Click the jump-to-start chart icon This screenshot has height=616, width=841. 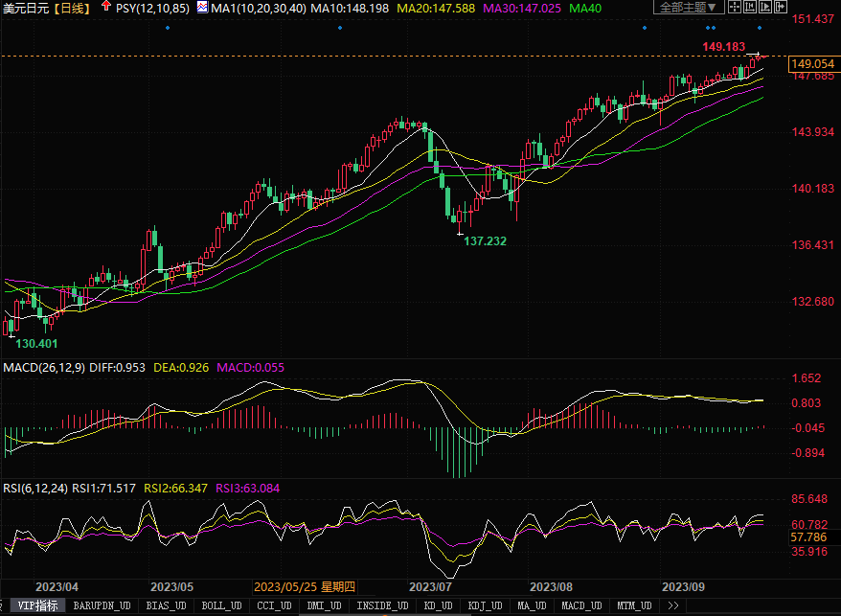click(x=750, y=7)
